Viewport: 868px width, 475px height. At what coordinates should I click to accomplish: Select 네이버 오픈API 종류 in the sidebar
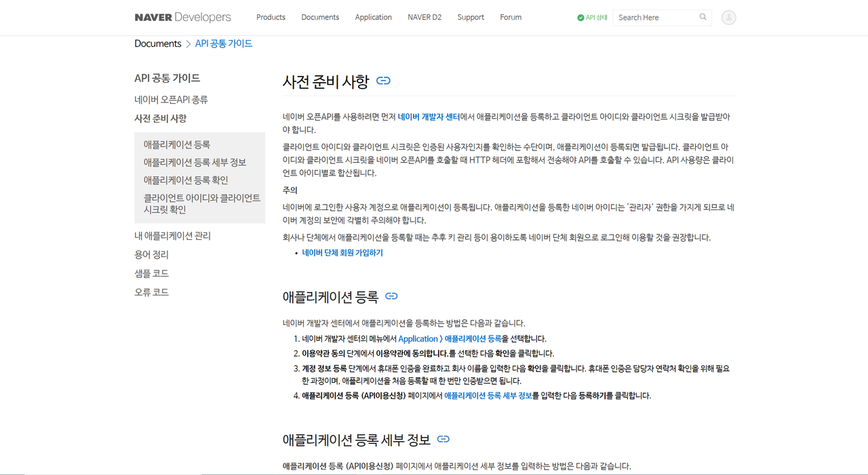pos(171,100)
